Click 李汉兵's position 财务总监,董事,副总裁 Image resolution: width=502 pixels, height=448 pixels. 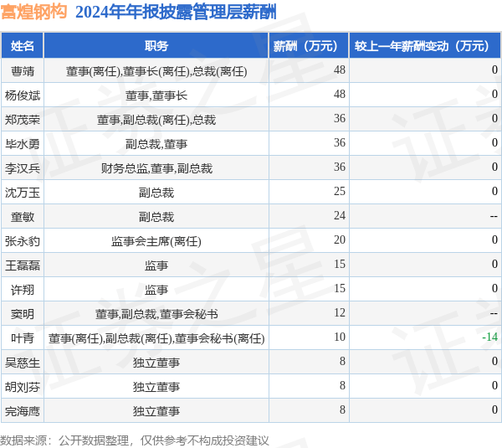156,168
